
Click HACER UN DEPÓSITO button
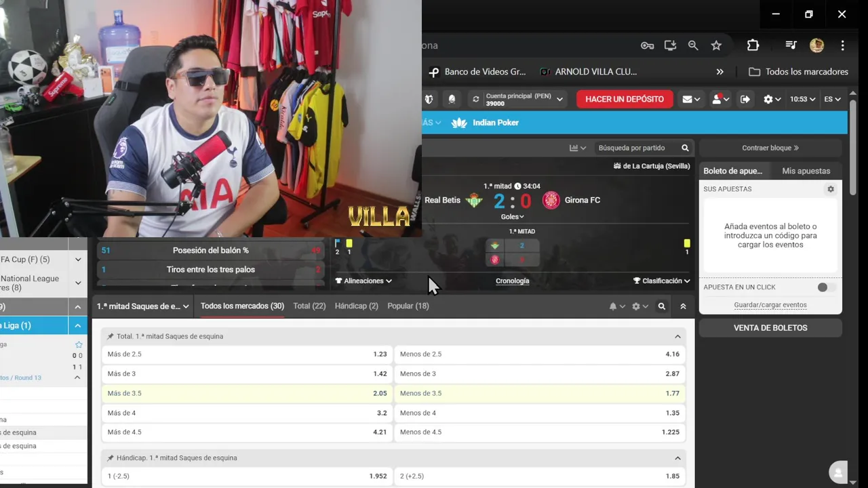[625, 99]
